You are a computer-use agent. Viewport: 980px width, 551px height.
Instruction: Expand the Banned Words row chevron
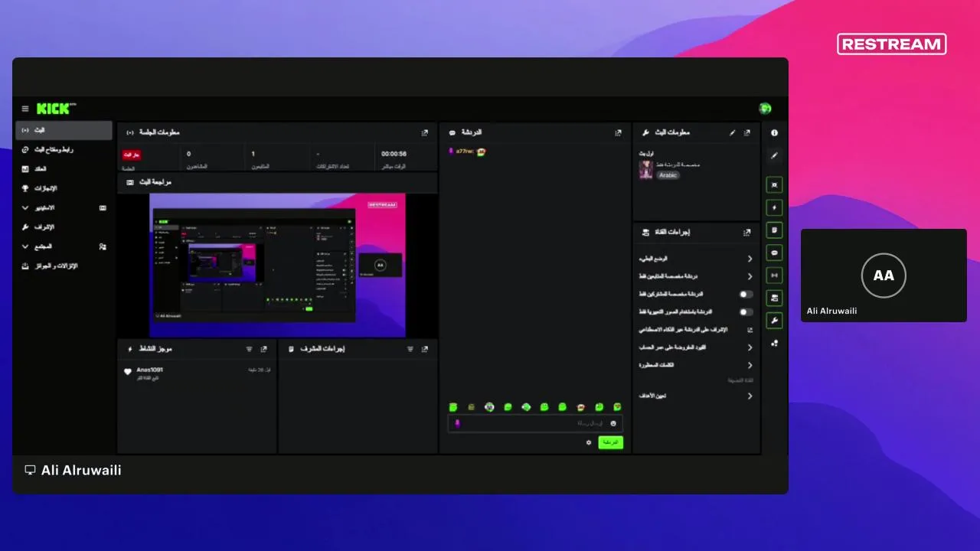(750, 366)
